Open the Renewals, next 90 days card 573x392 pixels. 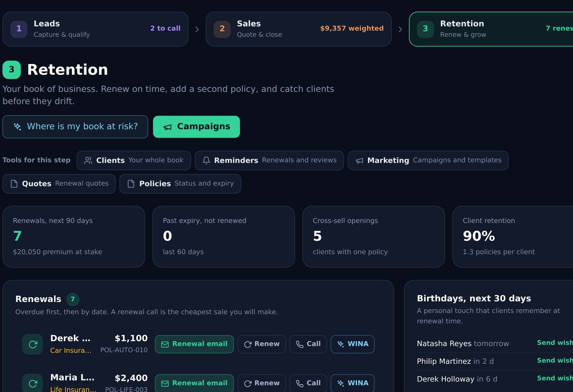(74, 237)
